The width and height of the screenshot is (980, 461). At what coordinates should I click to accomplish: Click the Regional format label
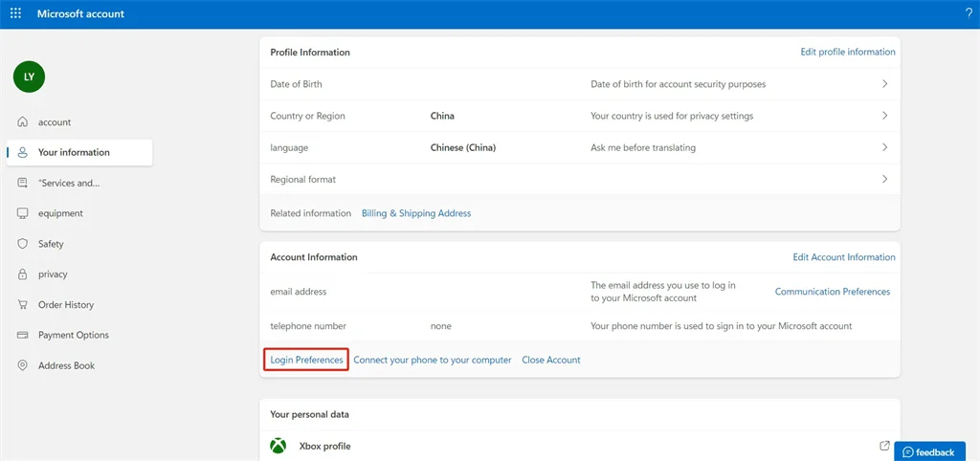303,179
